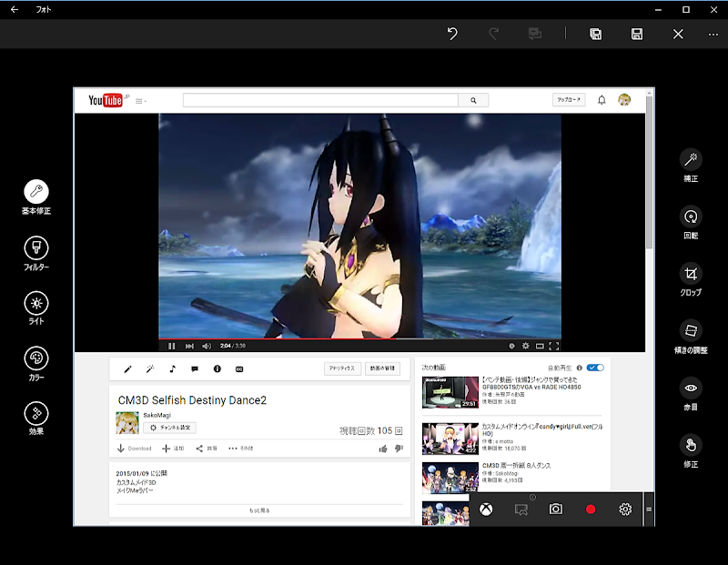
Task: Save the edited photo with the floppy icon
Action: pyautogui.click(x=637, y=34)
